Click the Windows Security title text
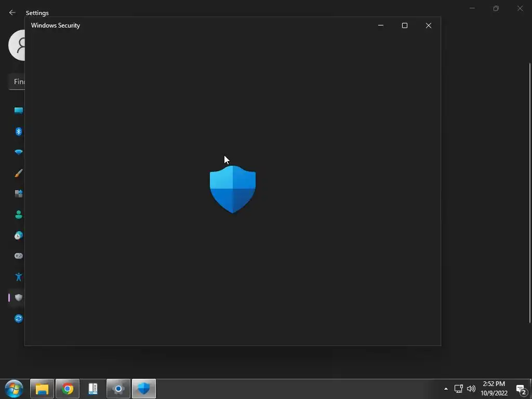 coord(56,25)
